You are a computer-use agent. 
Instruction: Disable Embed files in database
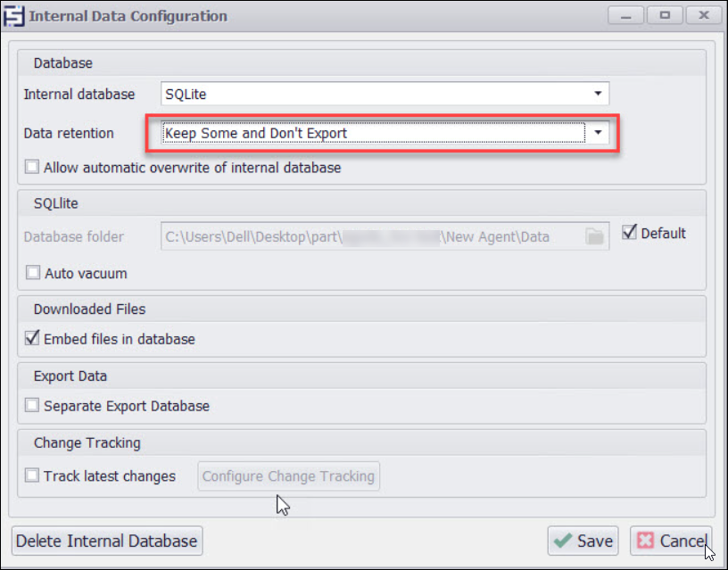[33, 339]
